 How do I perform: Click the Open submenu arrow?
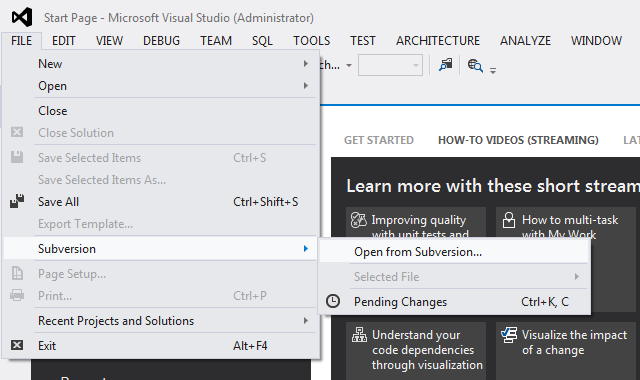coord(306,86)
